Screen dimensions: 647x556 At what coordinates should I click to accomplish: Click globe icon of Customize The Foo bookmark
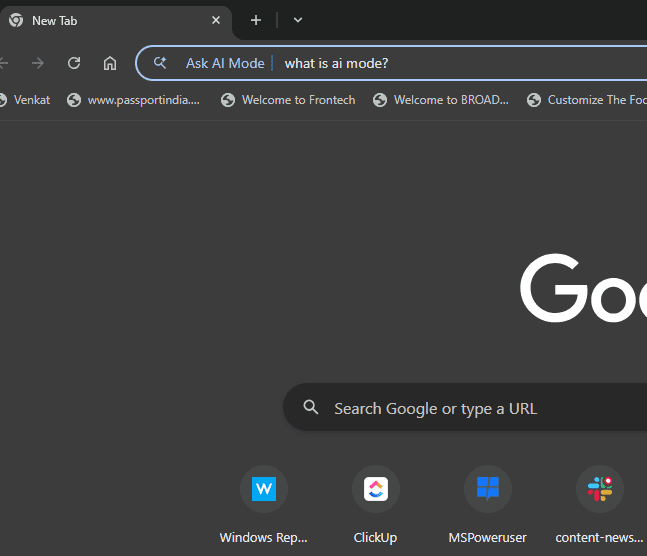[x=534, y=100]
